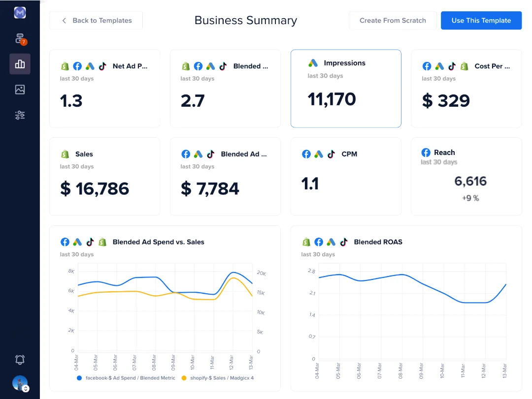Click the Cost Per ... card title
The image size is (532, 399).
(492, 66)
